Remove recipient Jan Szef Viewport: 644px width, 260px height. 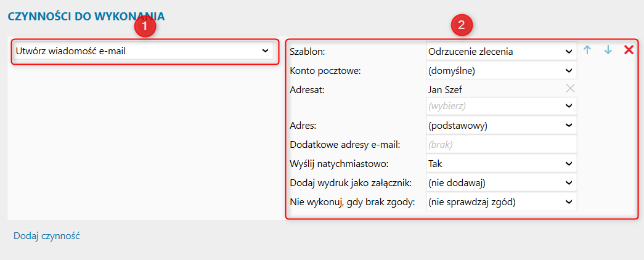(x=570, y=88)
